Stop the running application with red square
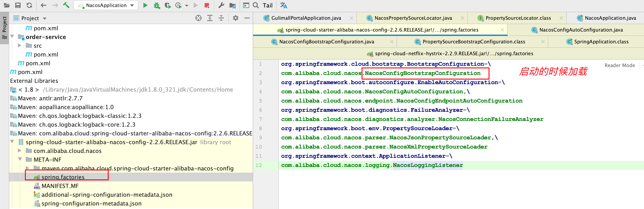Screen dimensions: 644x209 (x=207, y=5)
